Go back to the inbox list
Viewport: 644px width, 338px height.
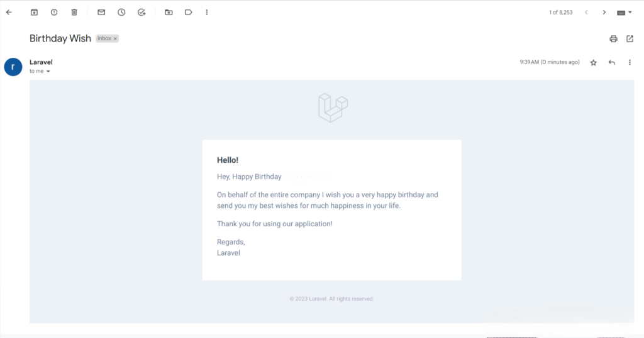[x=9, y=13]
